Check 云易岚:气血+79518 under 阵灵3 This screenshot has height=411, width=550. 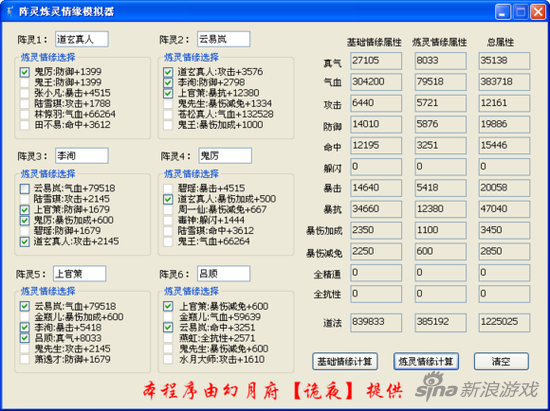pos(25,189)
